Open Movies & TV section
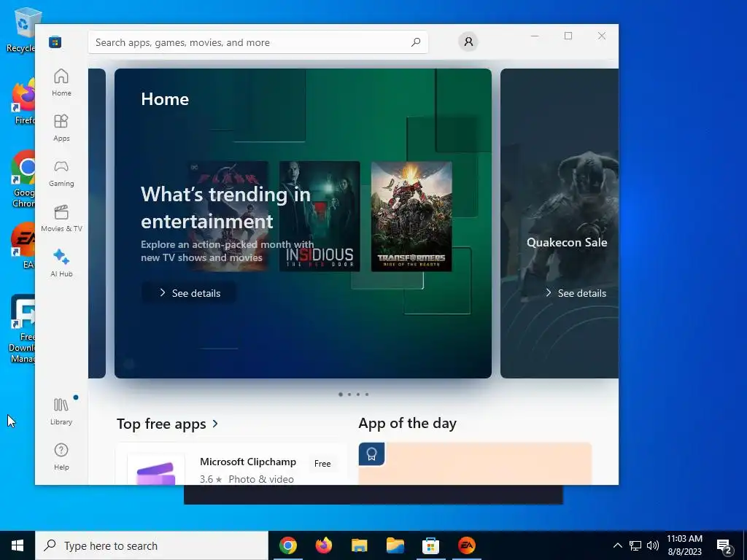Image resolution: width=747 pixels, height=560 pixels. (61, 218)
